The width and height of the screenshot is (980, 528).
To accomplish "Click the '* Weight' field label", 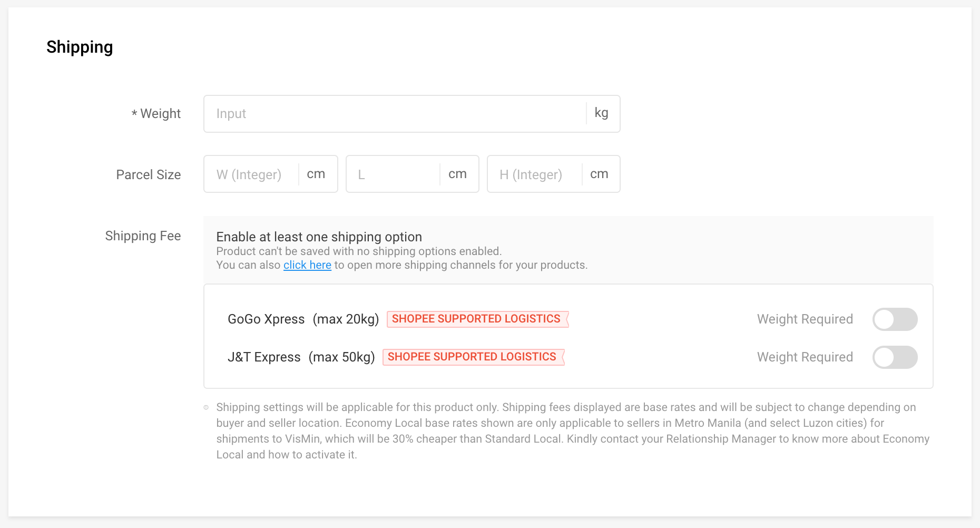I will [x=156, y=114].
